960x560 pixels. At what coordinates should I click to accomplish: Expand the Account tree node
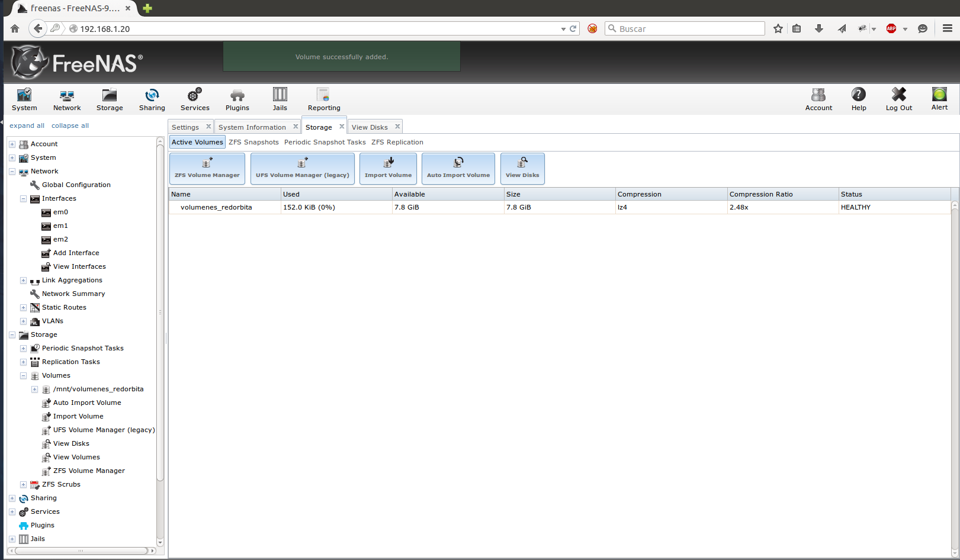pyautogui.click(x=12, y=144)
